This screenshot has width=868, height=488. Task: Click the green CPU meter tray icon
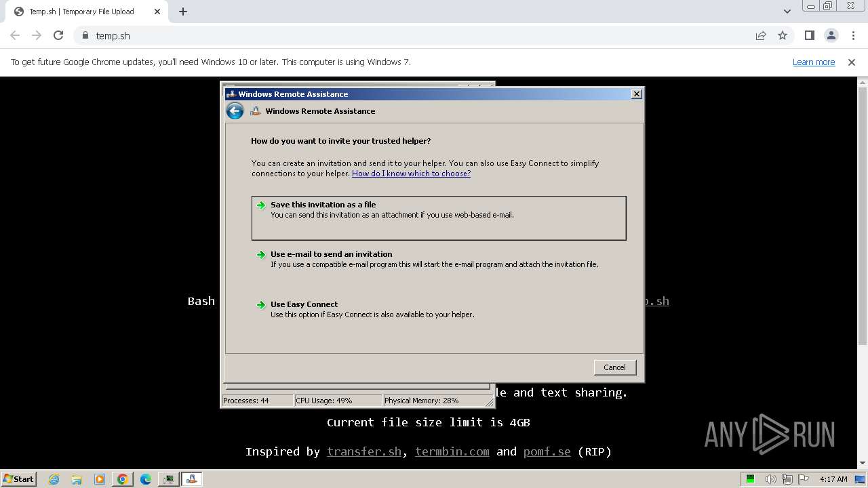(751, 479)
